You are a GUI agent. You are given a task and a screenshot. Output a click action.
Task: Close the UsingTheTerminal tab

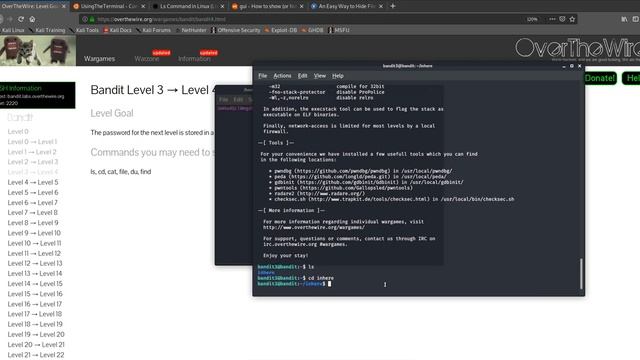tap(143, 6)
